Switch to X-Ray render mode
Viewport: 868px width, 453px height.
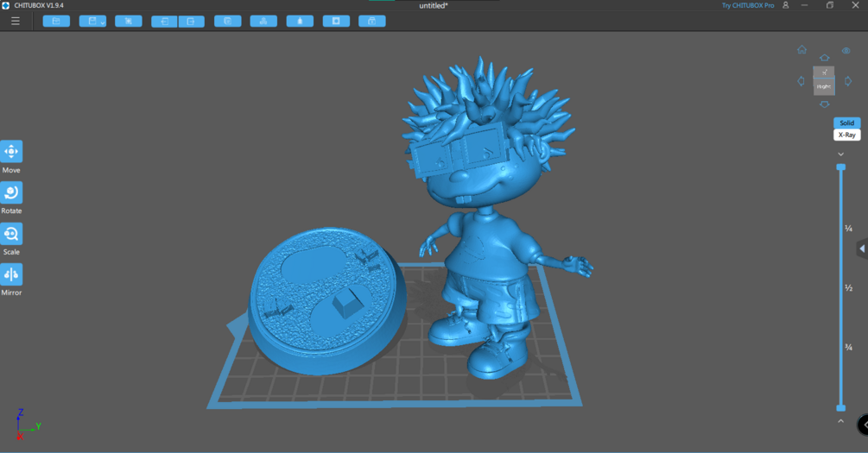pyautogui.click(x=847, y=135)
